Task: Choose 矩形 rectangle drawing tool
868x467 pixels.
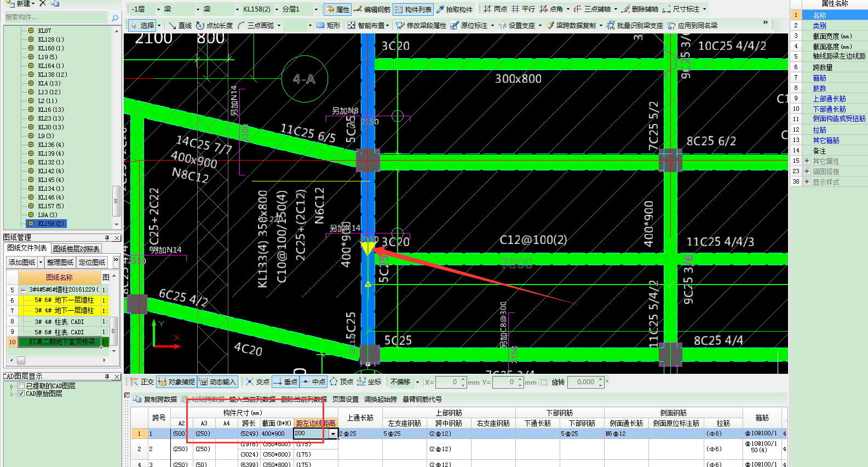Action: tap(329, 25)
